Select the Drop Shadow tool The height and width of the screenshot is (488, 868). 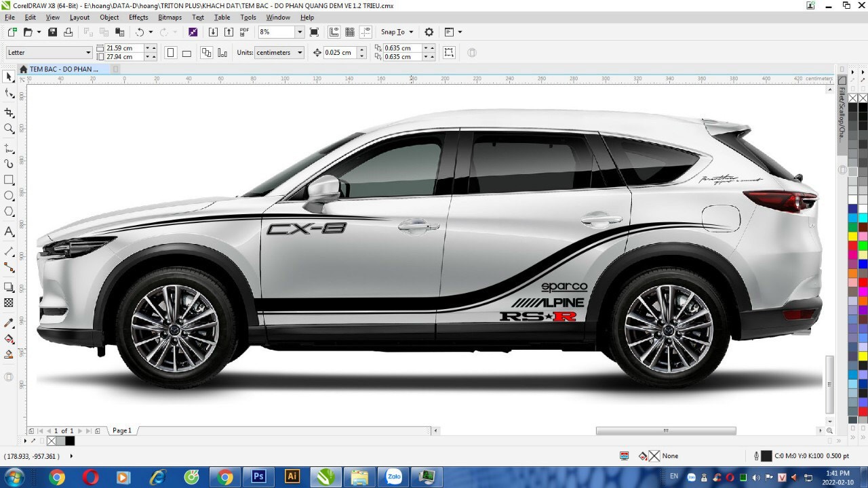pyautogui.click(x=9, y=287)
